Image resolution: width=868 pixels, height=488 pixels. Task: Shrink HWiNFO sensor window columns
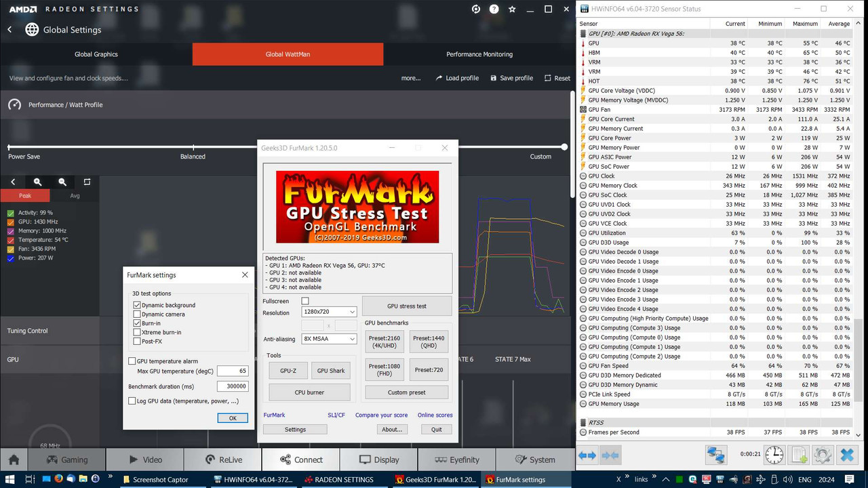[610, 455]
